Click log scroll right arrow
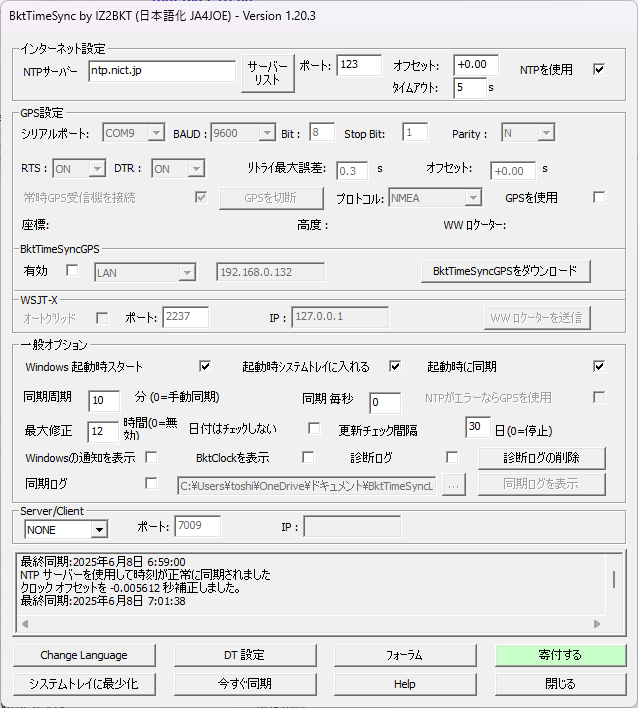The width and height of the screenshot is (638, 708). pyautogui.click(x=597, y=624)
